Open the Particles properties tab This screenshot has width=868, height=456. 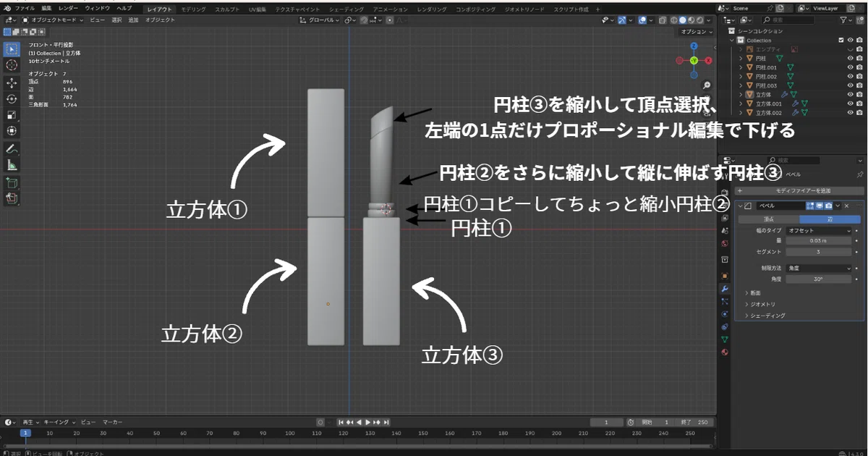pos(725,301)
